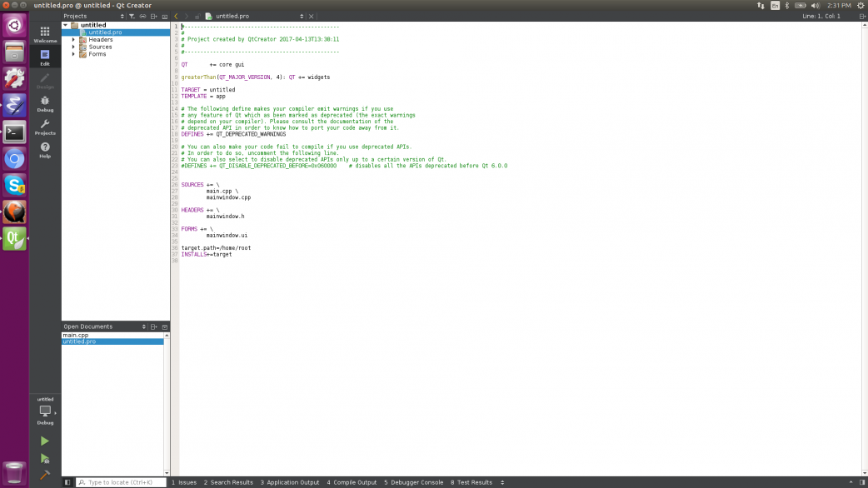Toggle the left sidebar visibility
This screenshot has width=868, height=488.
pyautogui.click(x=67, y=482)
